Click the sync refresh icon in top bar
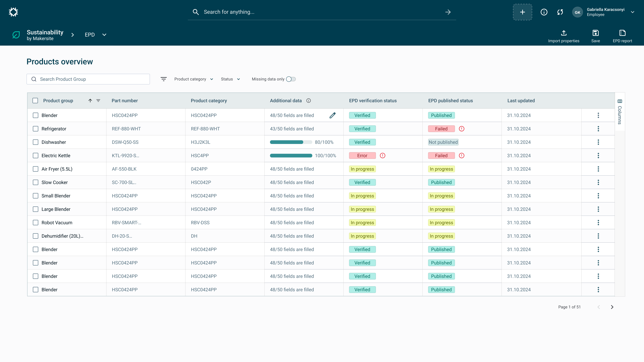 click(x=560, y=12)
